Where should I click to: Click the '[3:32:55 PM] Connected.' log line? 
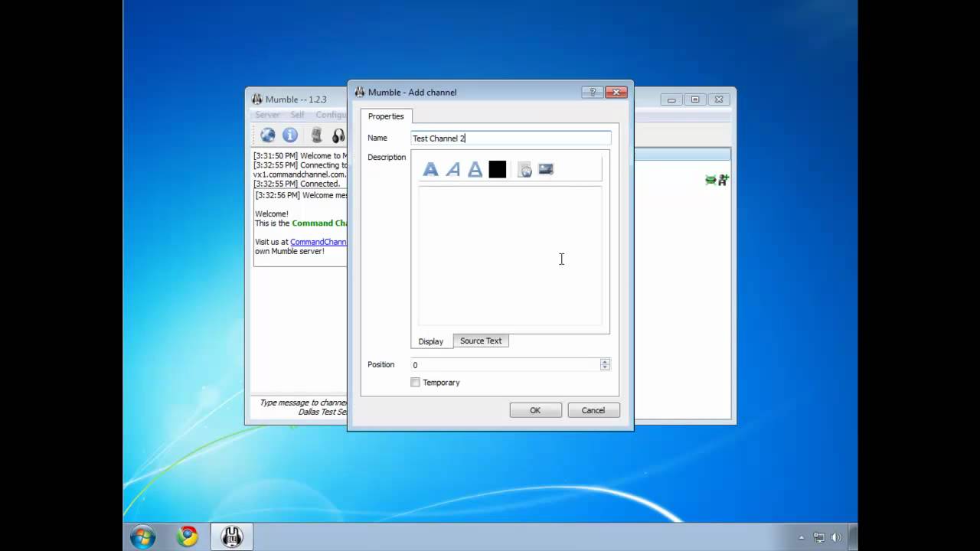coord(297,184)
